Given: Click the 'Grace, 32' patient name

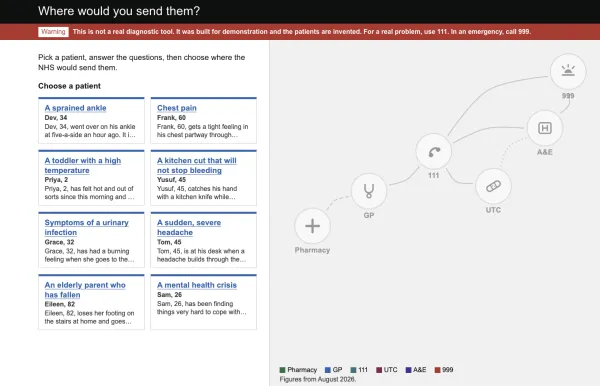Looking at the screenshot, I should click(59, 242).
